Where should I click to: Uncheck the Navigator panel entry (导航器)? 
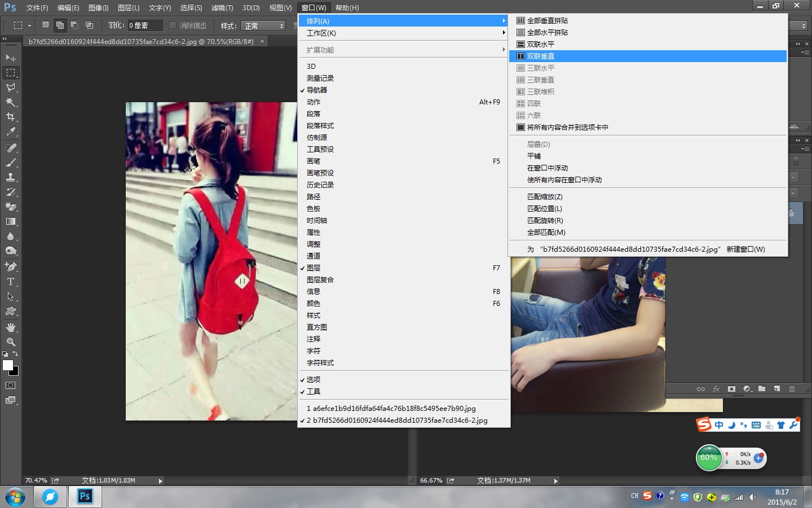point(404,90)
